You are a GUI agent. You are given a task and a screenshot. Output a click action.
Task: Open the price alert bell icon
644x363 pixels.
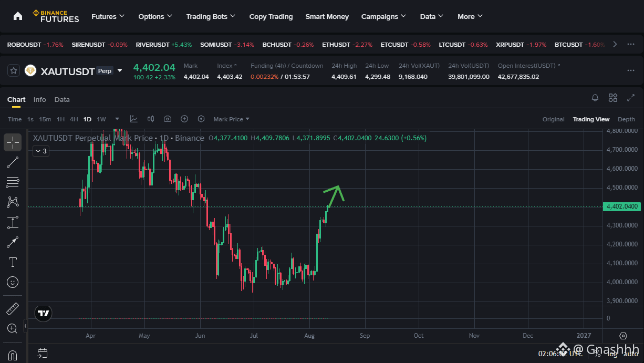coord(595,98)
